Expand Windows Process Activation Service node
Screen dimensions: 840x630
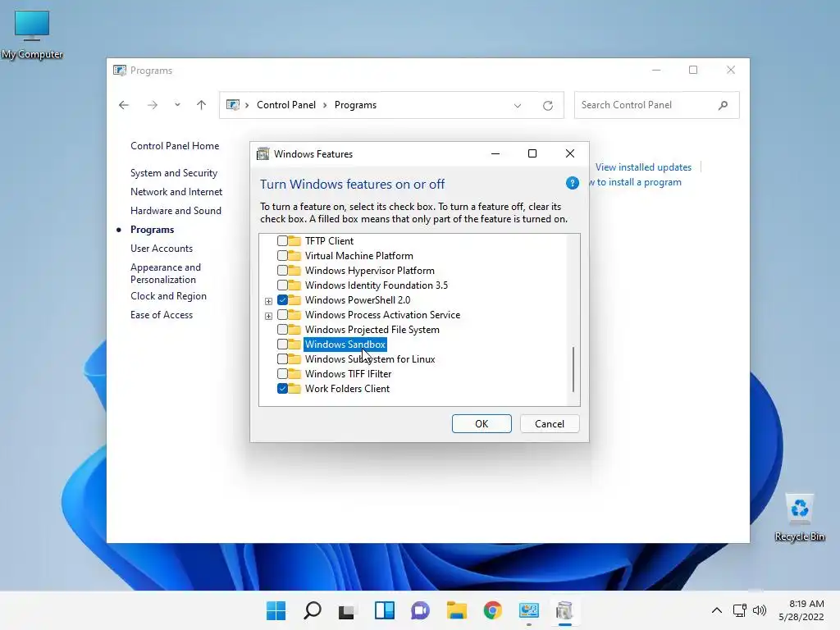(268, 316)
